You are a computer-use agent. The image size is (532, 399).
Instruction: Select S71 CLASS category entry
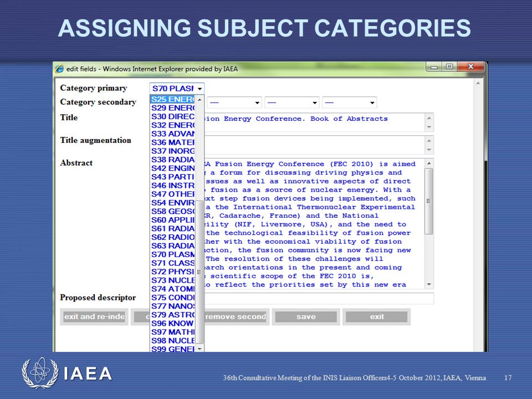point(173,263)
